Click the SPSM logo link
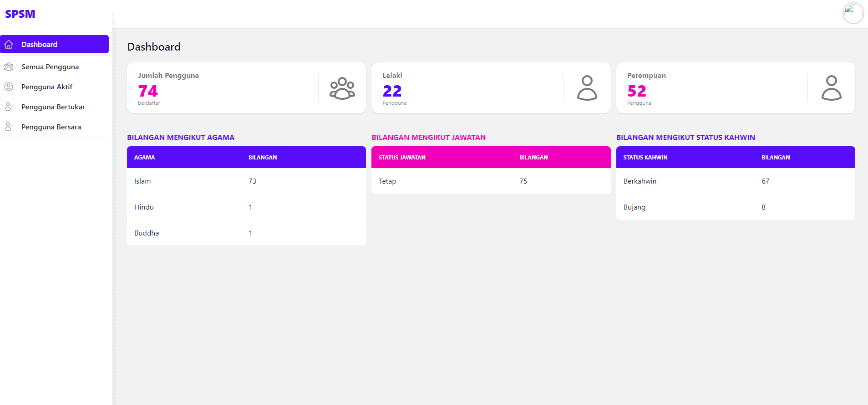 pos(20,14)
